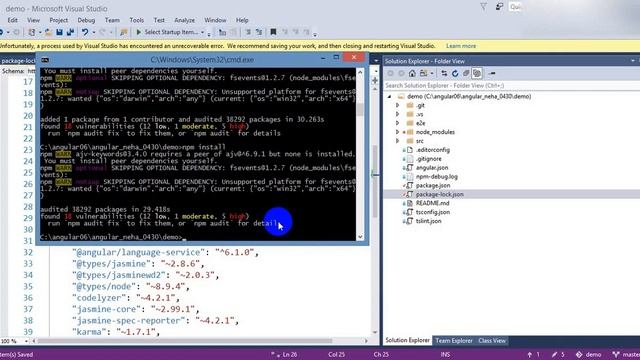Click the notifications flag icon in title bar
This screenshot has height=360, width=640.
[483, 7]
